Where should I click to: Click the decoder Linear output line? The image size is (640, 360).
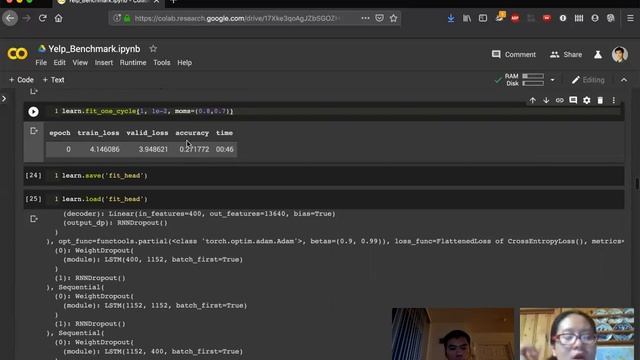click(199, 214)
